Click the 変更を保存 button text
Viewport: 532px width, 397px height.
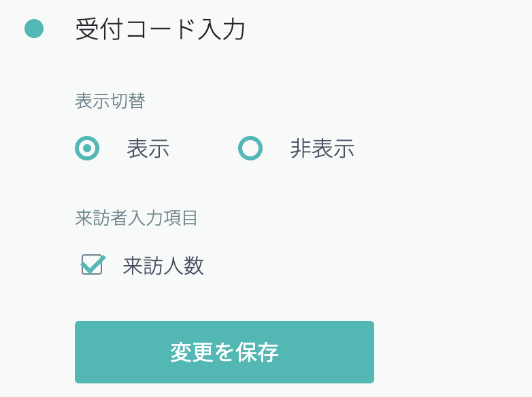pyautogui.click(x=225, y=352)
